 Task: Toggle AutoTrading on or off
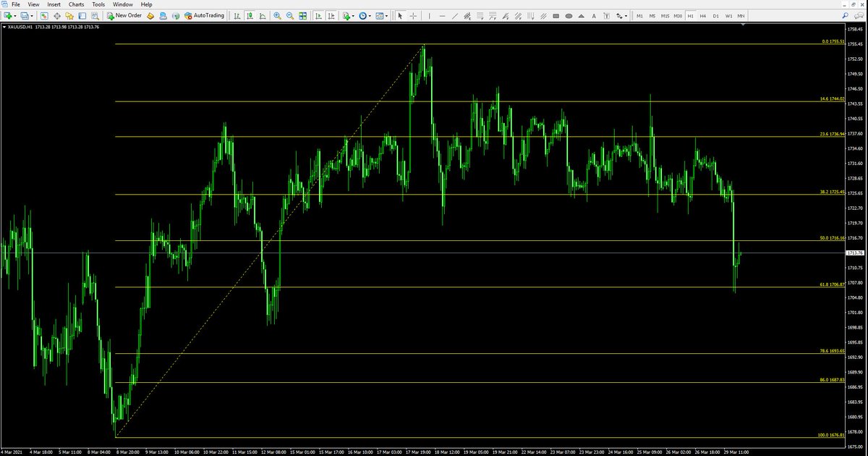point(205,15)
